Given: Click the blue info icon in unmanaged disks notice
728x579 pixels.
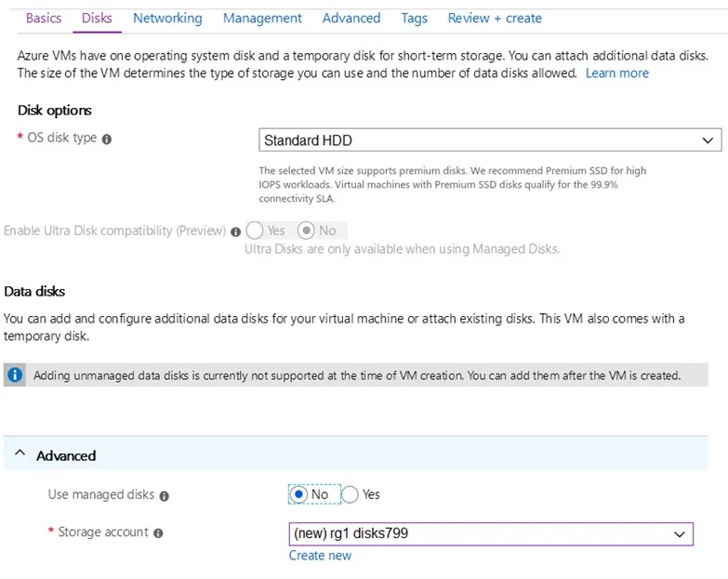Looking at the screenshot, I should pos(15,375).
